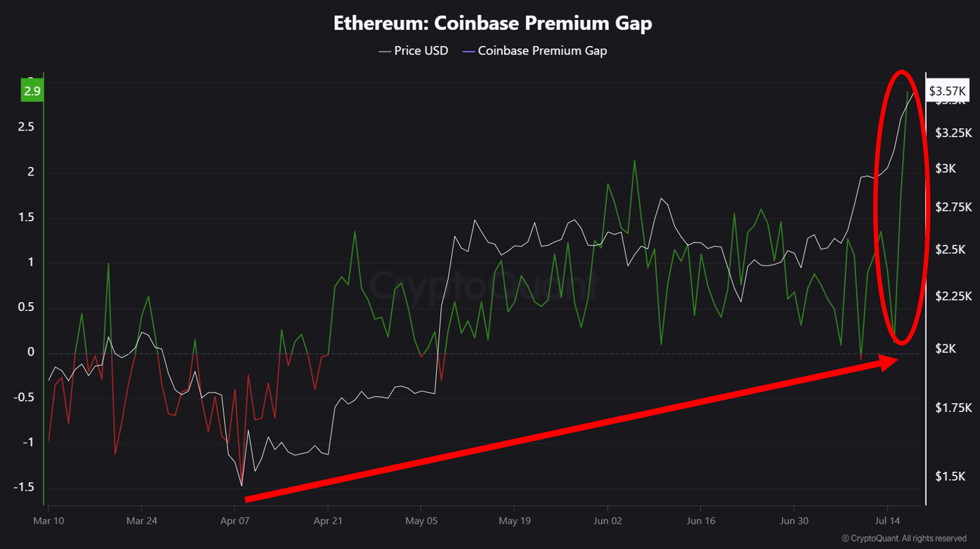Click the $2K right-axis price label

click(945, 349)
